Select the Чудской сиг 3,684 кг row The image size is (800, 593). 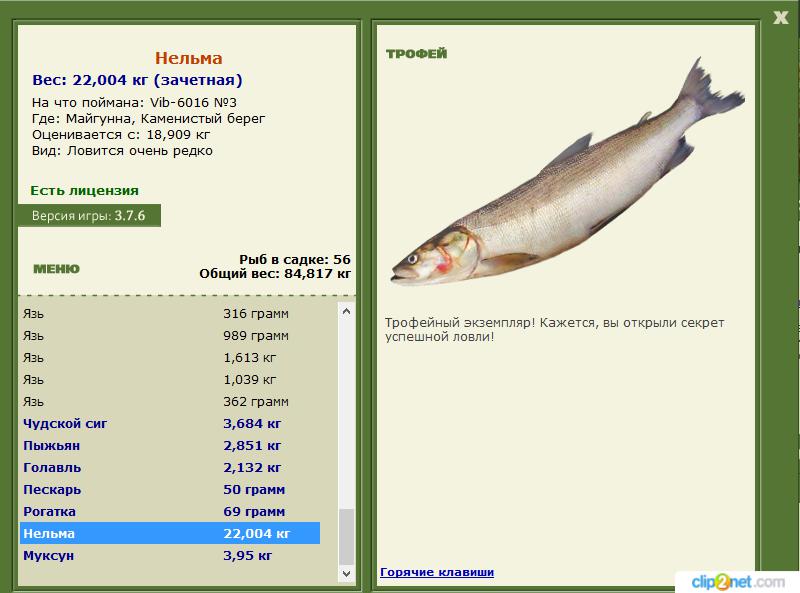coord(170,424)
